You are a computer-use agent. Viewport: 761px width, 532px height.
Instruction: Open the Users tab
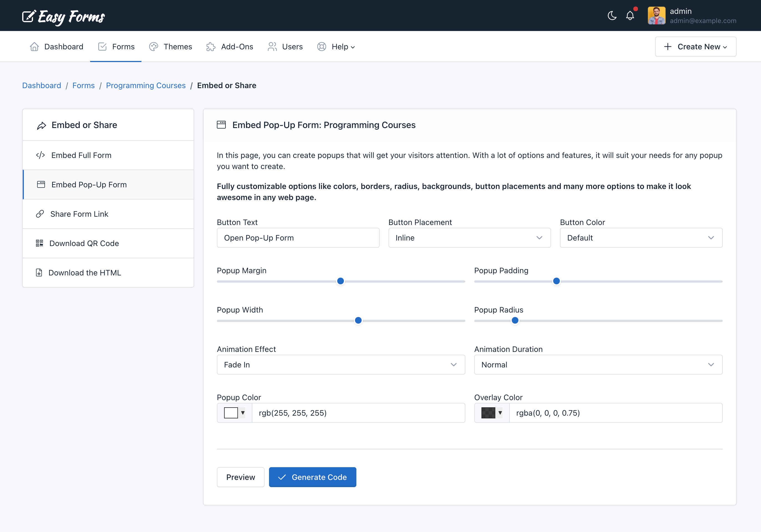point(285,47)
